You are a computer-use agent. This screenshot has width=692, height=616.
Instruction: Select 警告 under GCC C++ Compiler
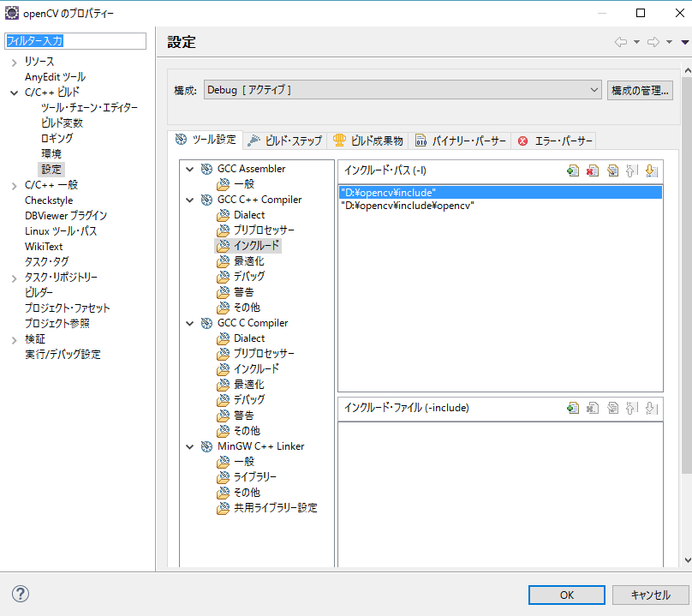click(243, 292)
